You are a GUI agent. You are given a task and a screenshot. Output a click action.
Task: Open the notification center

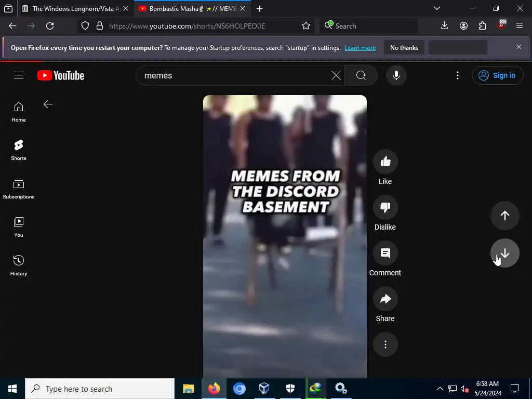pyautogui.click(x=515, y=389)
